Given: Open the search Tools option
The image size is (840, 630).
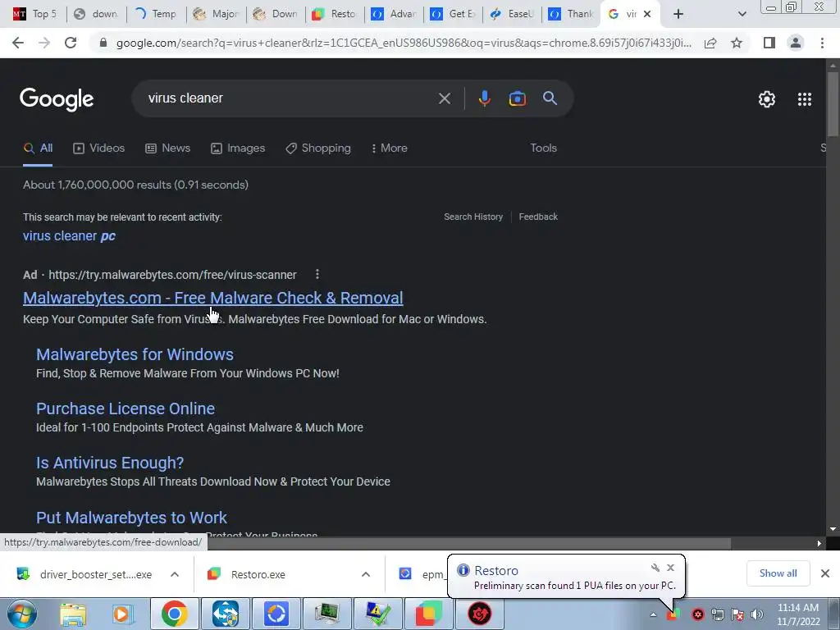Looking at the screenshot, I should (543, 148).
